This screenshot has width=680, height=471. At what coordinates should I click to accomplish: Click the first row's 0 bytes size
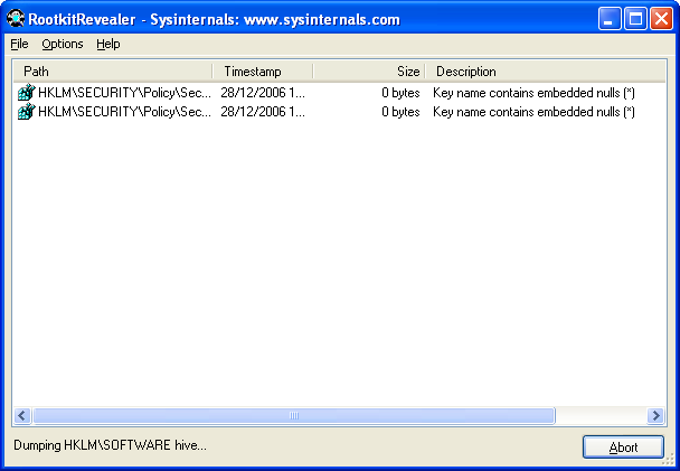pyautogui.click(x=401, y=93)
